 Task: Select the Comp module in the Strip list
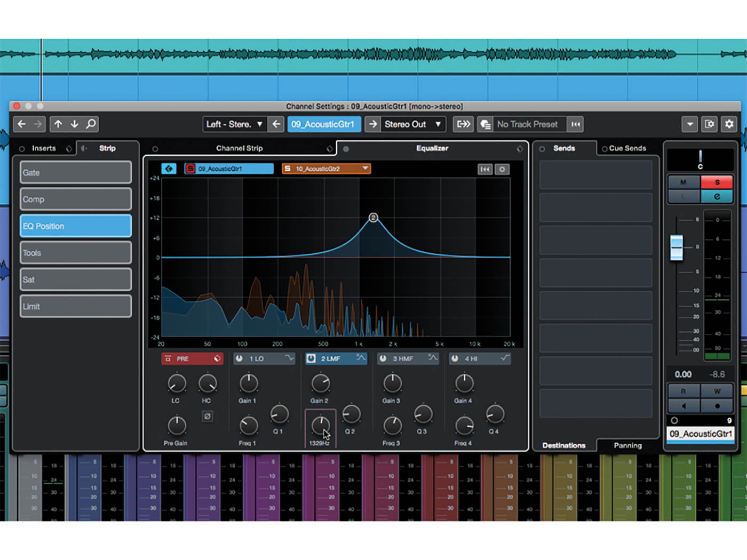pos(75,199)
